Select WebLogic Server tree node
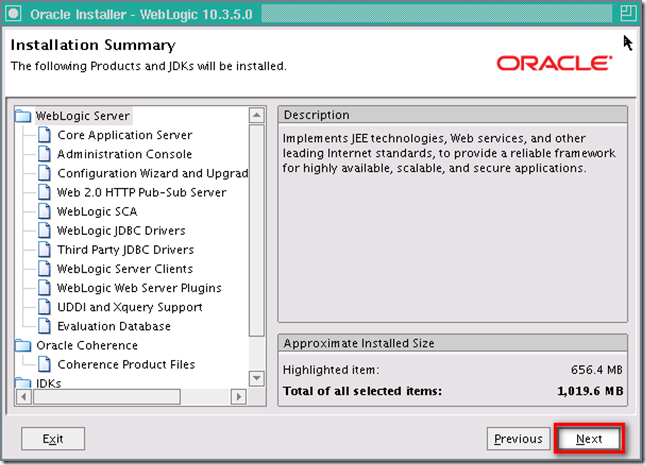Screen dimensions: 646x465 click(83, 116)
